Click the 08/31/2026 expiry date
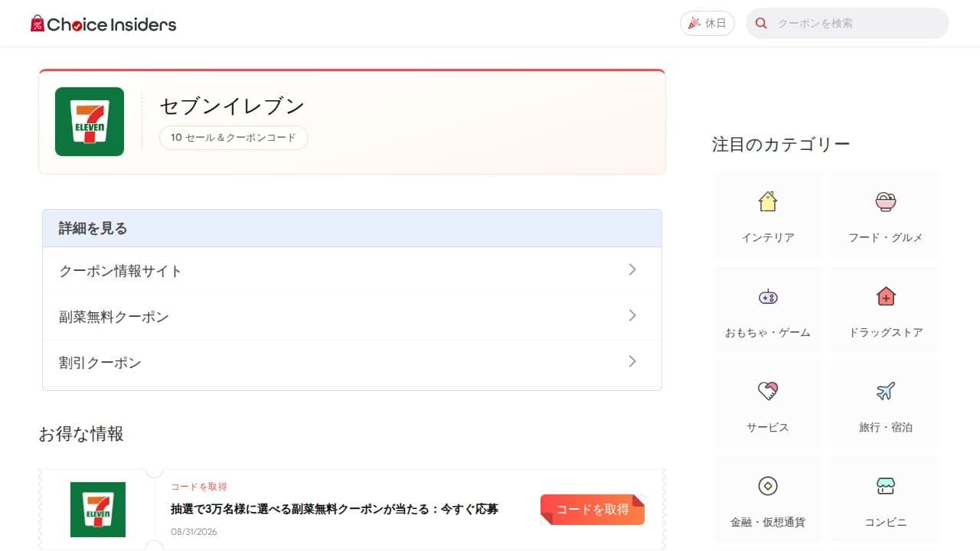 (194, 532)
